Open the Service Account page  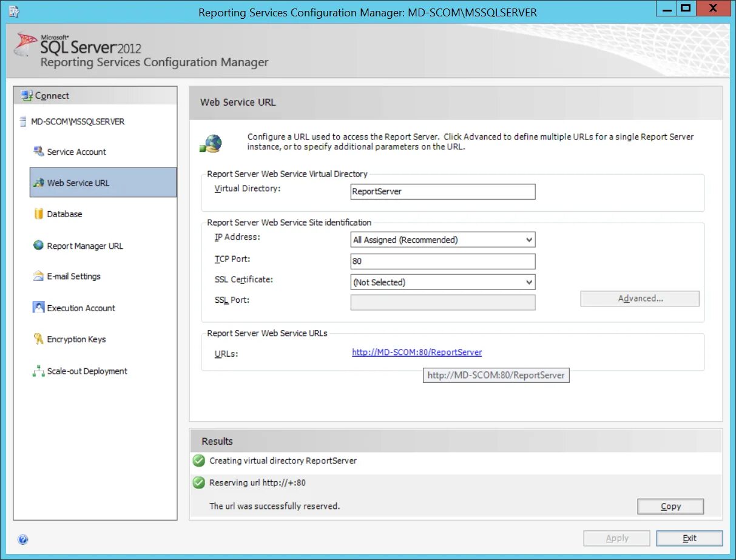tap(103, 152)
